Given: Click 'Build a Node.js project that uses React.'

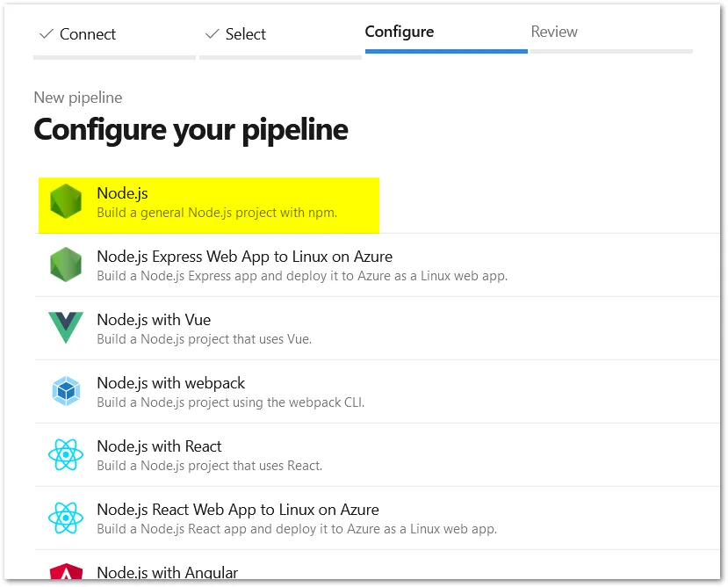Looking at the screenshot, I should click(x=210, y=466).
